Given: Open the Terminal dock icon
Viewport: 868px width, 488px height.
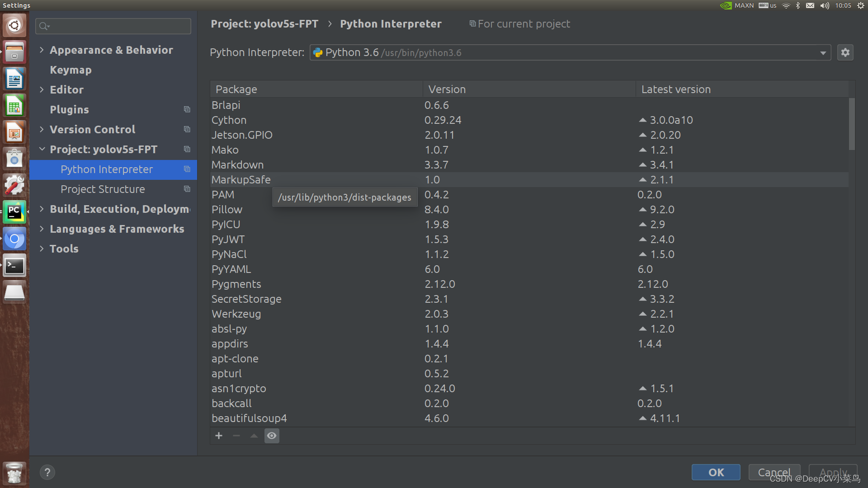Looking at the screenshot, I should pyautogui.click(x=14, y=266).
